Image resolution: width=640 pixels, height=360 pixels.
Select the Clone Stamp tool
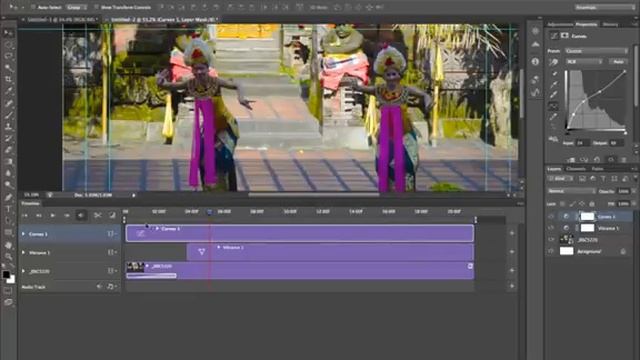pos(8,127)
